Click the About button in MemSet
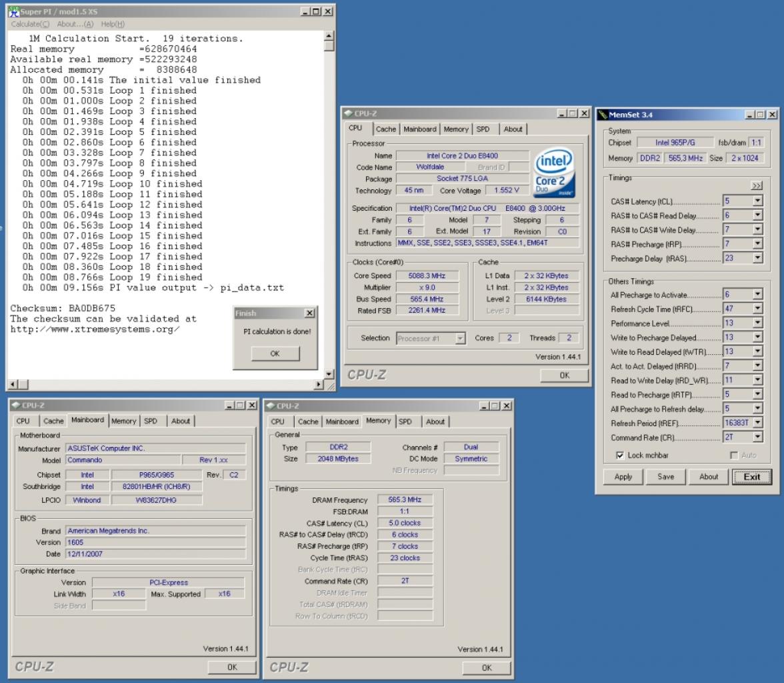This screenshot has height=683, width=784. coord(709,477)
